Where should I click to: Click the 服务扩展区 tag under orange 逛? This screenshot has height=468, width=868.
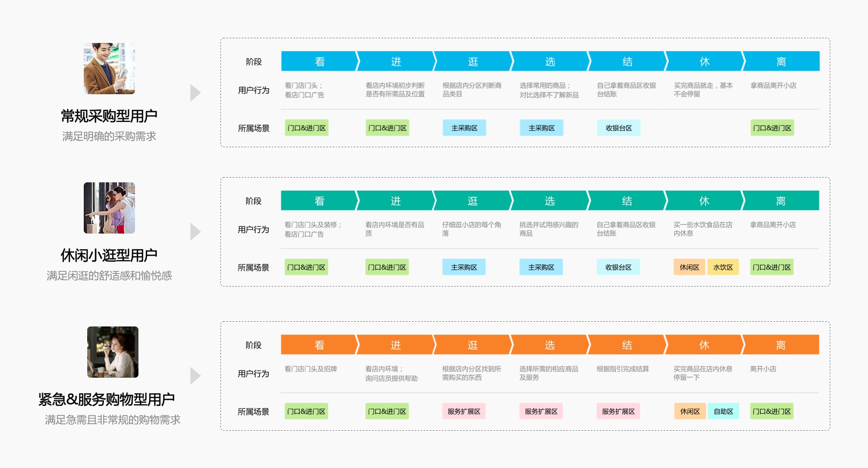(x=464, y=412)
